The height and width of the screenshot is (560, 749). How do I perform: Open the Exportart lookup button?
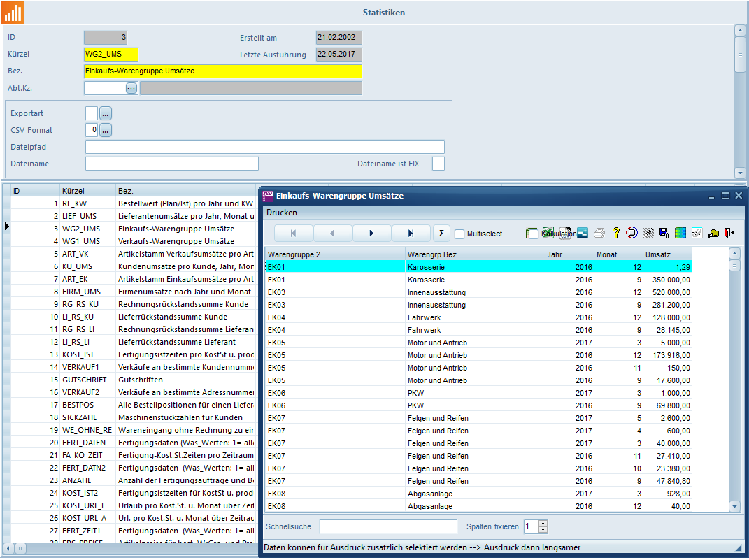point(106,113)
